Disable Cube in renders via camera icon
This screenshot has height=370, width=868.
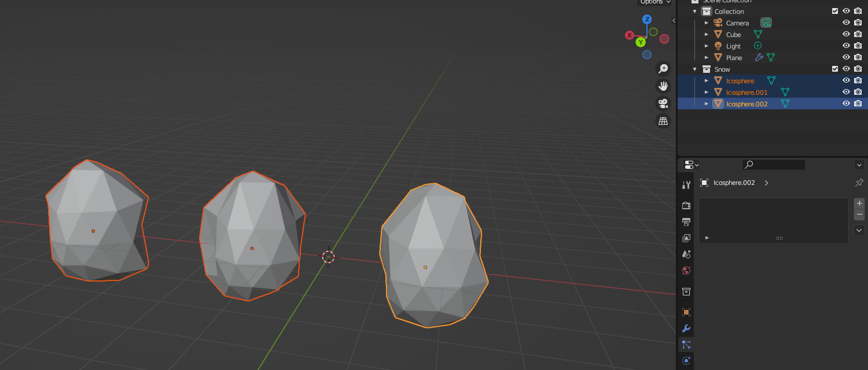click(x=858, y=34)
